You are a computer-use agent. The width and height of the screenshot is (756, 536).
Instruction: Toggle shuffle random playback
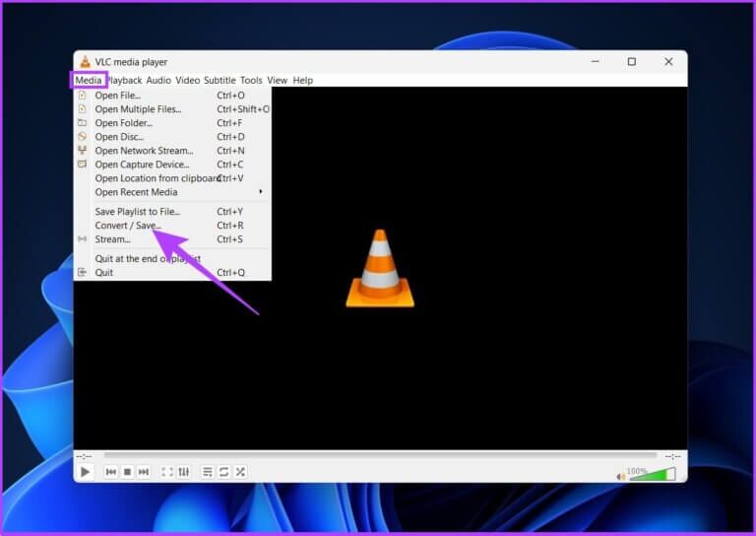(240, 472)
